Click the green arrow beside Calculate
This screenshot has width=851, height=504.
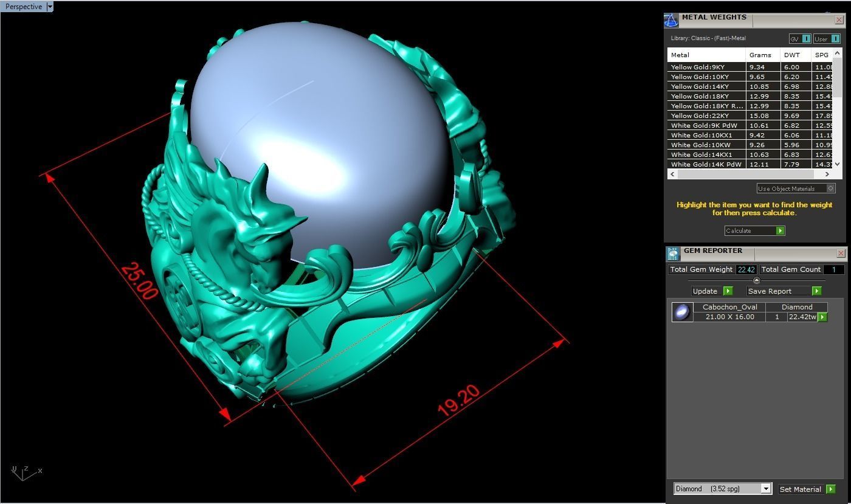tap(780, 230)
